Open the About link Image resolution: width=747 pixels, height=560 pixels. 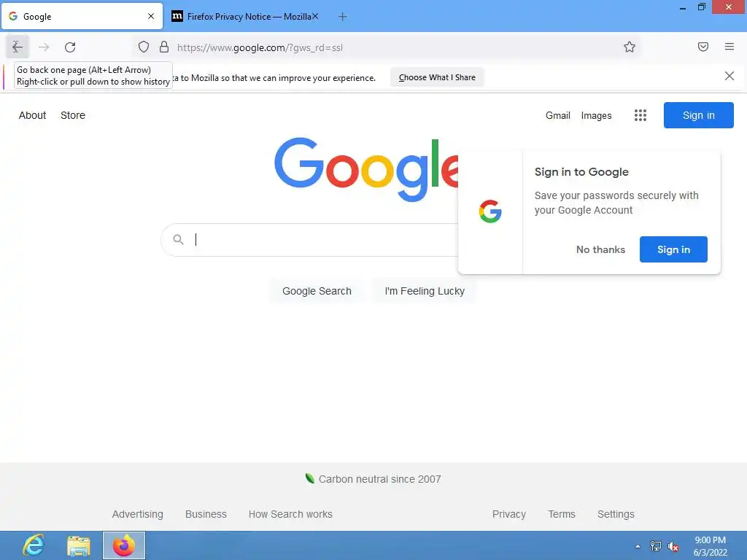(32, 115)
